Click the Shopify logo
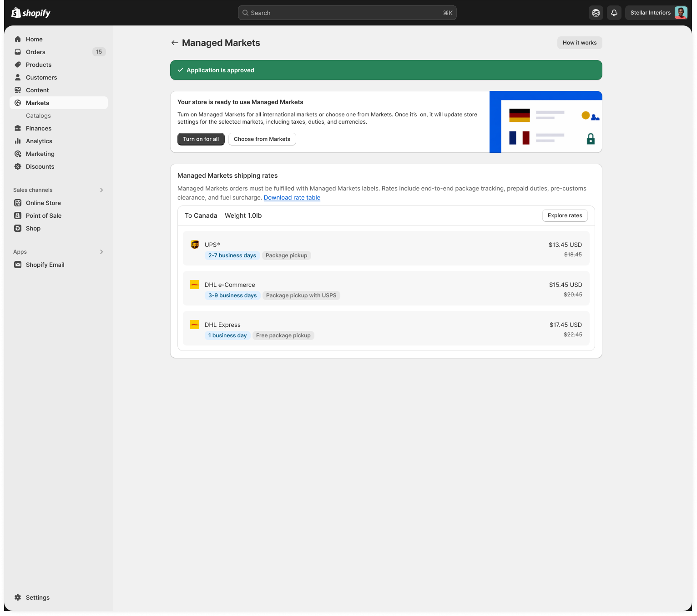 tap(31, 13)
